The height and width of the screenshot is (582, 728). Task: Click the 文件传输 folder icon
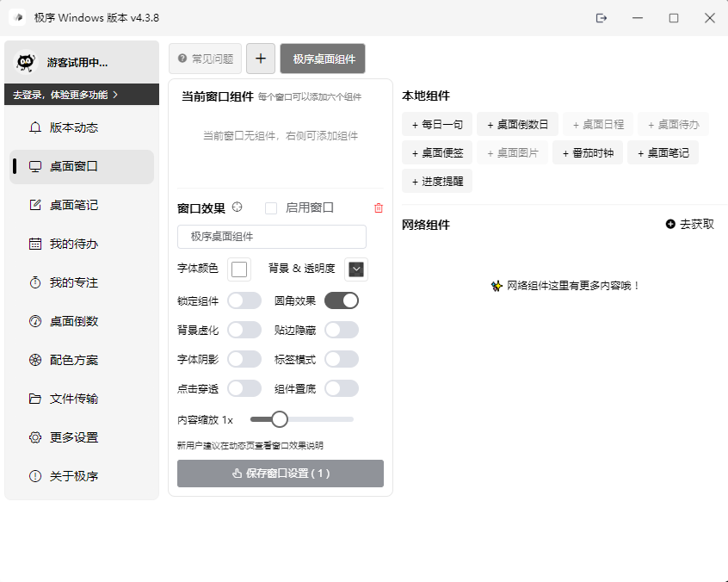click(x=35, y=399)
